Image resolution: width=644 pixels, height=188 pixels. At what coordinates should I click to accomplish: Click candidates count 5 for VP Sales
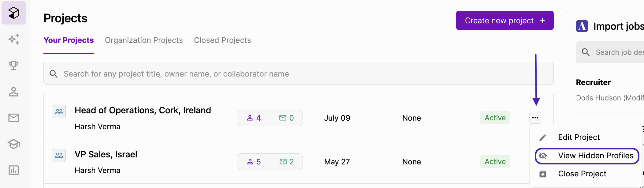(254, 162)
